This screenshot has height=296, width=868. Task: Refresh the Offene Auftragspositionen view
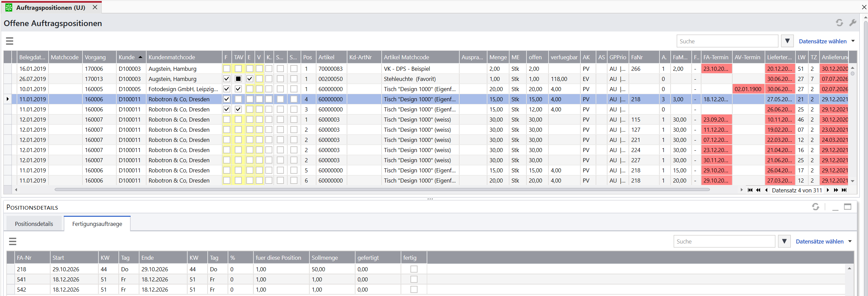[x=839, y=23]
